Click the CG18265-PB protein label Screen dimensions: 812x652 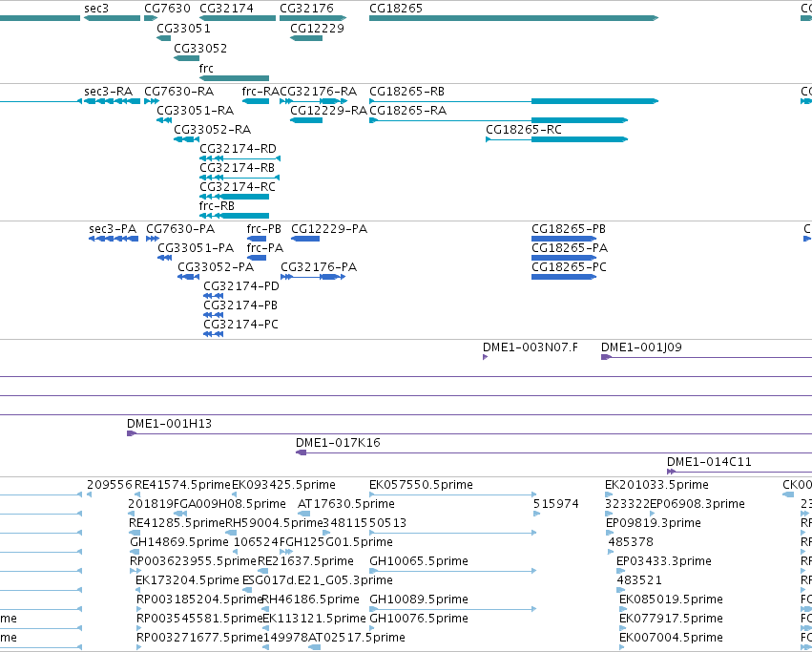point(569,228)
